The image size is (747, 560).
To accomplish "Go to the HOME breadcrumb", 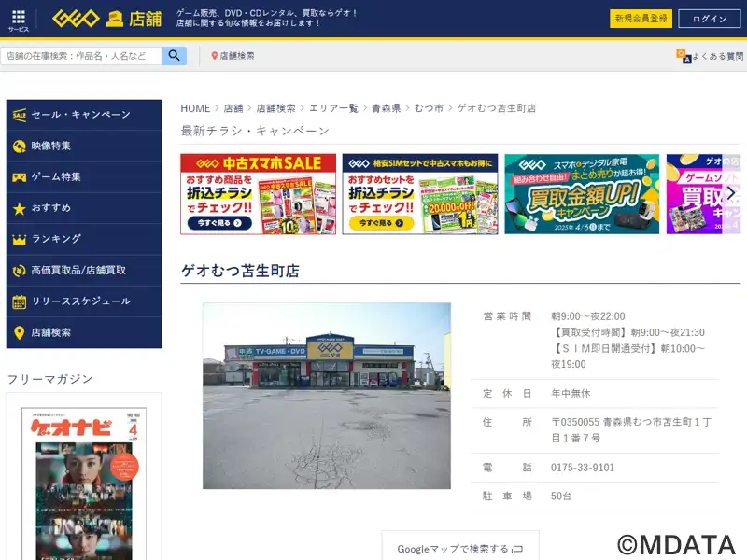I will point(195,108).
